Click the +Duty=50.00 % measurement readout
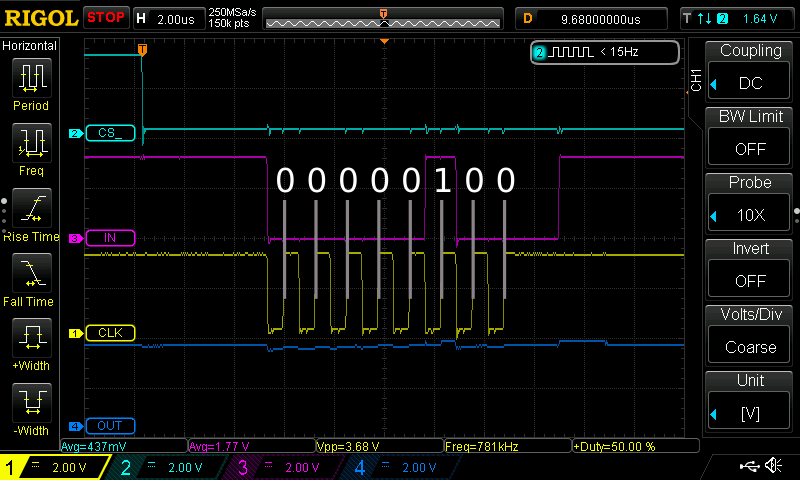800x480 pixels. (x=636, y=446)
